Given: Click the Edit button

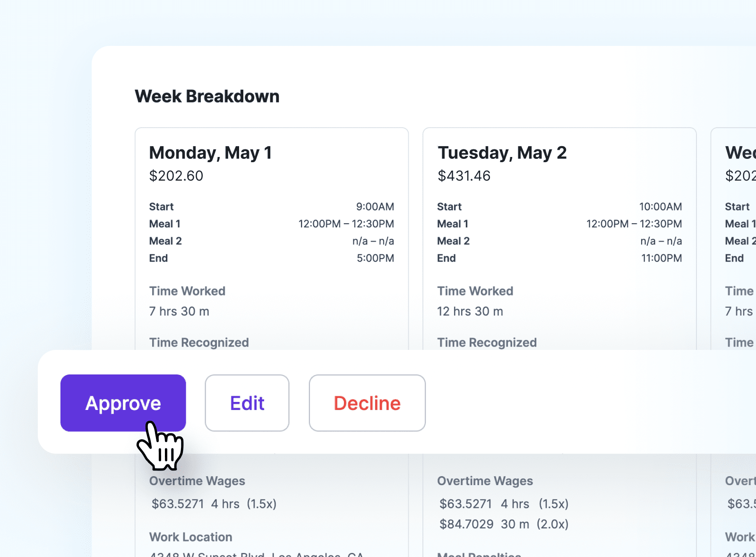Looking at the screenshot, I should click(x=247, y=403).
